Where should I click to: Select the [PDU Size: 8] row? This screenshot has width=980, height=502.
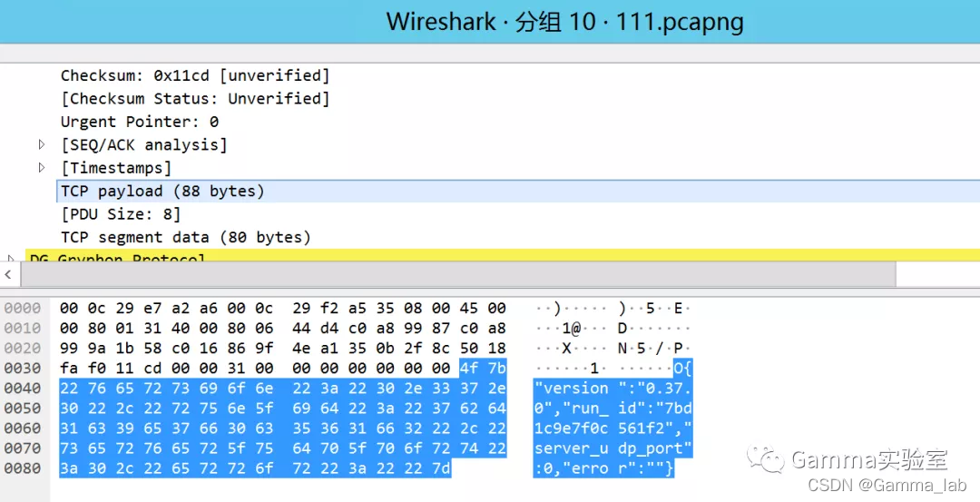pyautogui.click(x=120, y=214)
